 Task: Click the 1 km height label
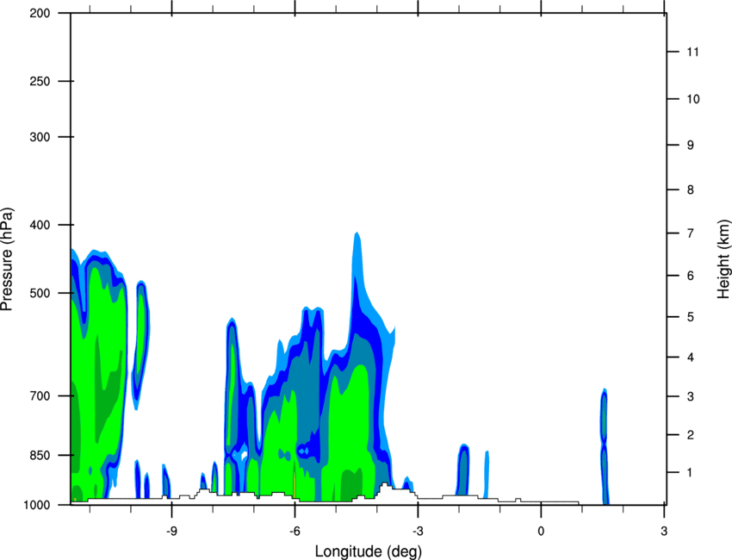(x=690, y=473)
